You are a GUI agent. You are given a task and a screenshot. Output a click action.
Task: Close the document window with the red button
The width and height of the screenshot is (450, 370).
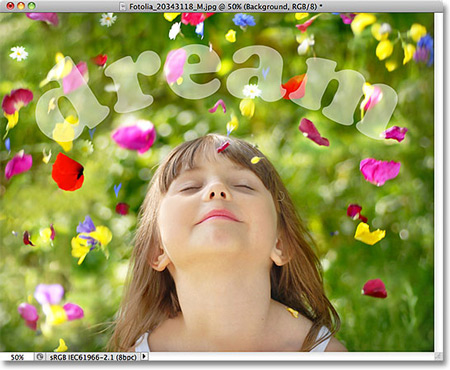pyautogui.click(x=10, y=6)
